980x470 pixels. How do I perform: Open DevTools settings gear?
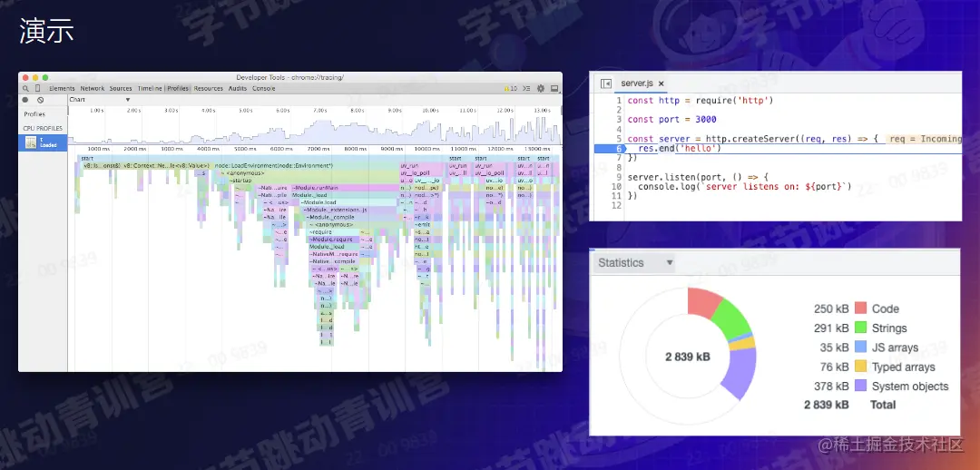pos(541,89)
